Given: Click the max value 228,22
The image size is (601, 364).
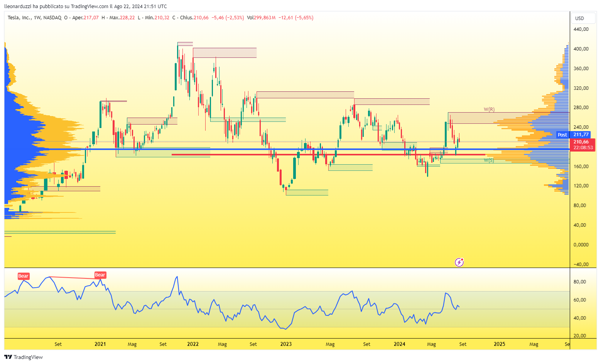Looking at the screenshot, I should coord(127,18).
